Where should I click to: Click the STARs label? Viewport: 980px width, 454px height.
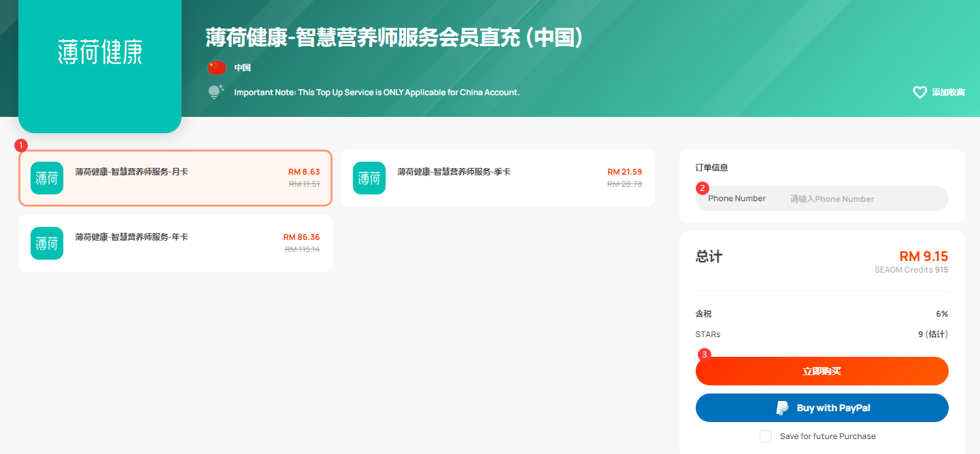(x=708, y=334)
